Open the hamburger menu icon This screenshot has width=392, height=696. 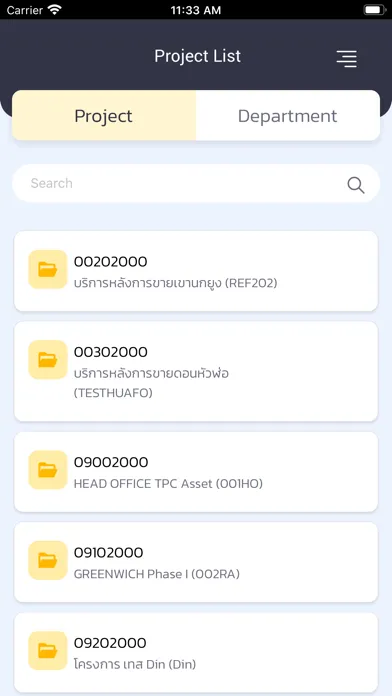(x=346, y=59)
